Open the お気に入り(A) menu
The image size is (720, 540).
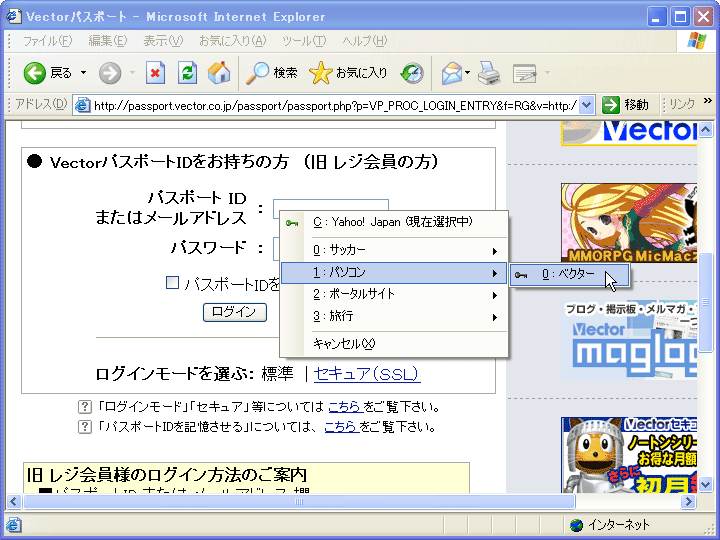pos(232,41)
